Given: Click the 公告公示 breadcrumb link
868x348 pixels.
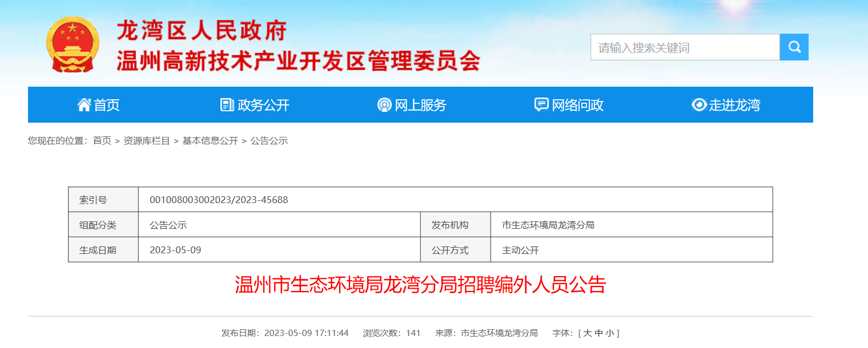Looking at the screenshot, I should pos(269,141).
